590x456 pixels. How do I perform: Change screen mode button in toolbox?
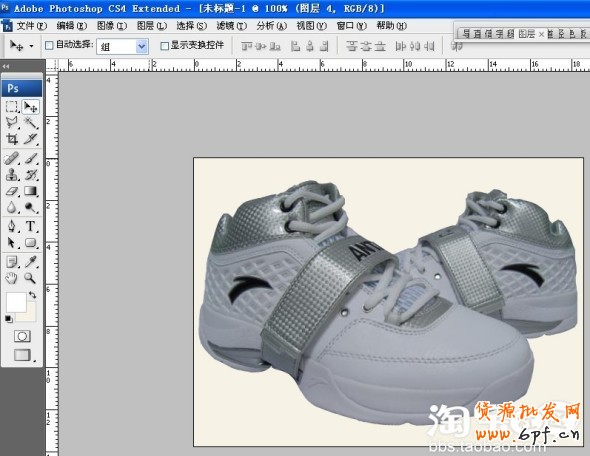click(22, 355)
